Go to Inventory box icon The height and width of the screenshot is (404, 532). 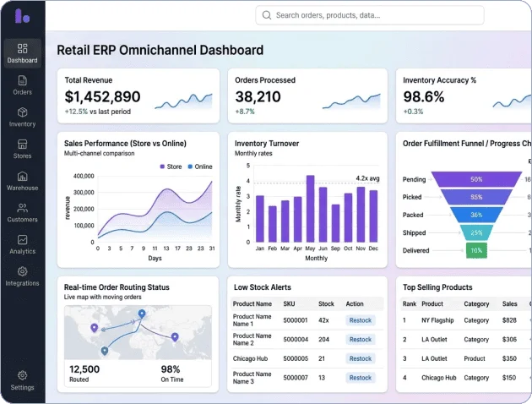23,112
